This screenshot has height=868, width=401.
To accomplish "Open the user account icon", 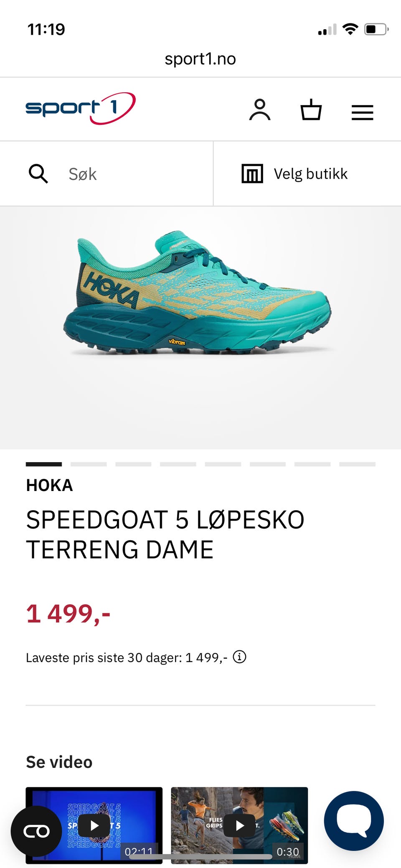I will (260, 110).
